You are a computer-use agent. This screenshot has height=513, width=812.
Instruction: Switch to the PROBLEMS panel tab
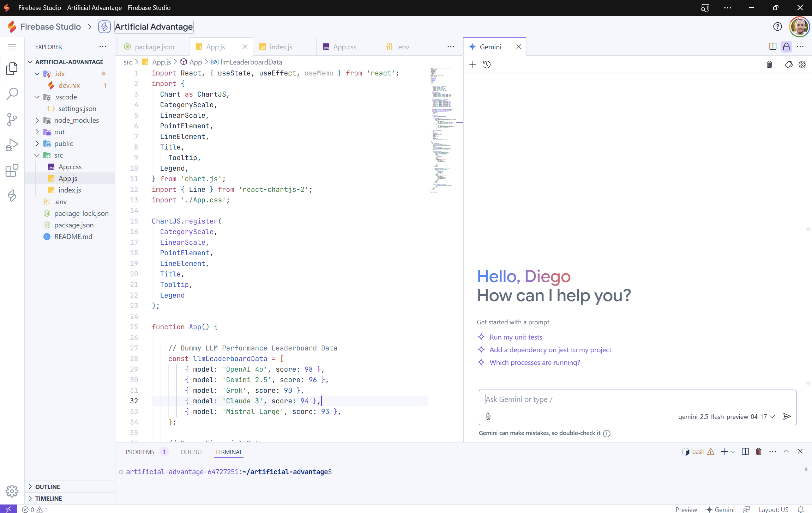pyautogui.click(x=140, y=452)
